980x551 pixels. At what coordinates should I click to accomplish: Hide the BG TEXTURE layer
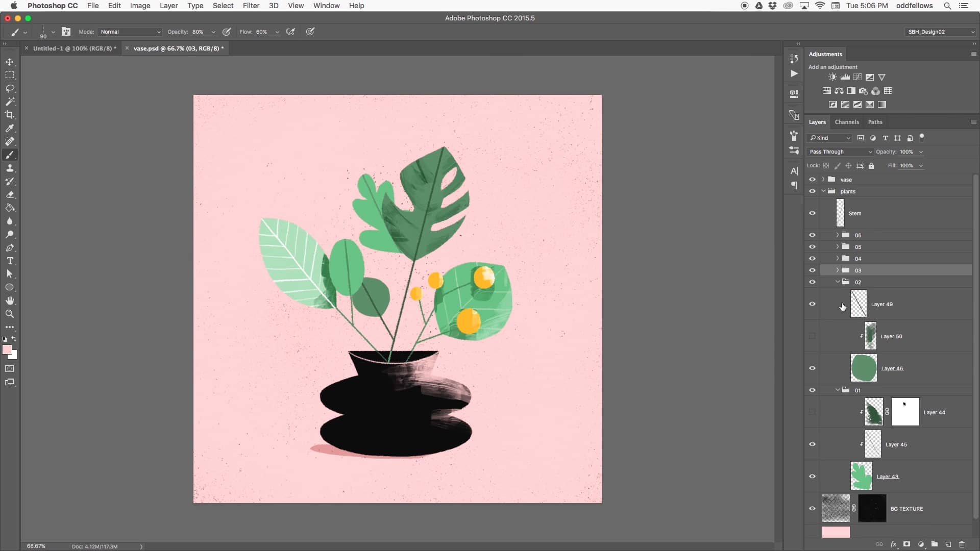click(x=812, y=509)
